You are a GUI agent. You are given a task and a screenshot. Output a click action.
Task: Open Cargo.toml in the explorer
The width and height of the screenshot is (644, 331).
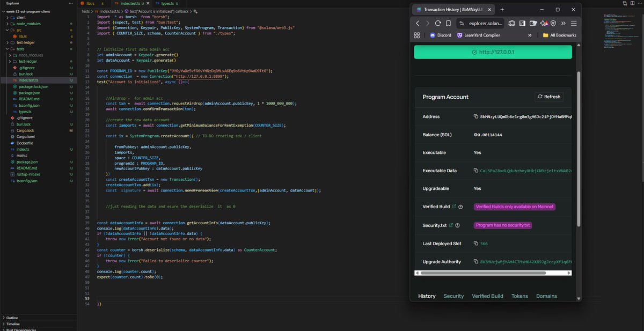click(x=26, y=137)
